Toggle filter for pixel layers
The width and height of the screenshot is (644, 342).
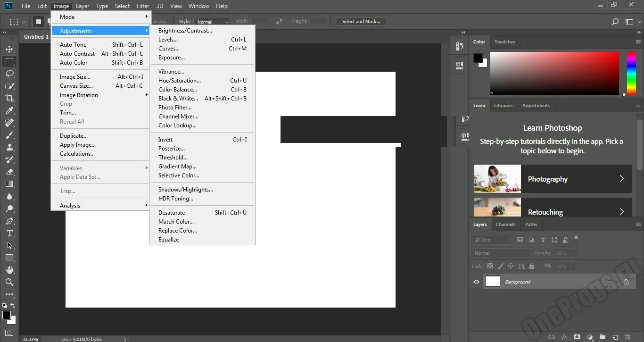click(x=520, y=240)
